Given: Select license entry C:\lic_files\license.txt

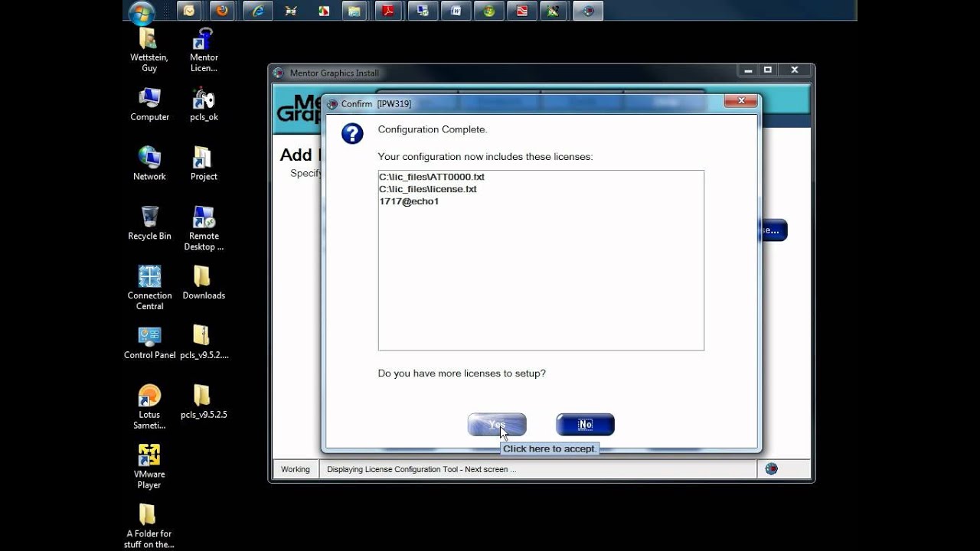Looking at the screenshot, I should point(428,189).
